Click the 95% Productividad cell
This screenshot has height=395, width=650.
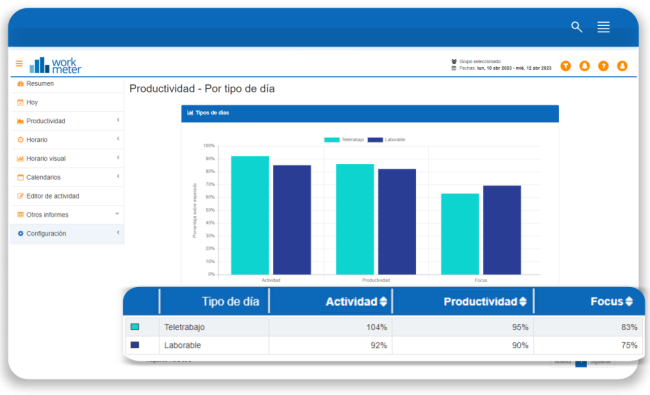point(520,327)
